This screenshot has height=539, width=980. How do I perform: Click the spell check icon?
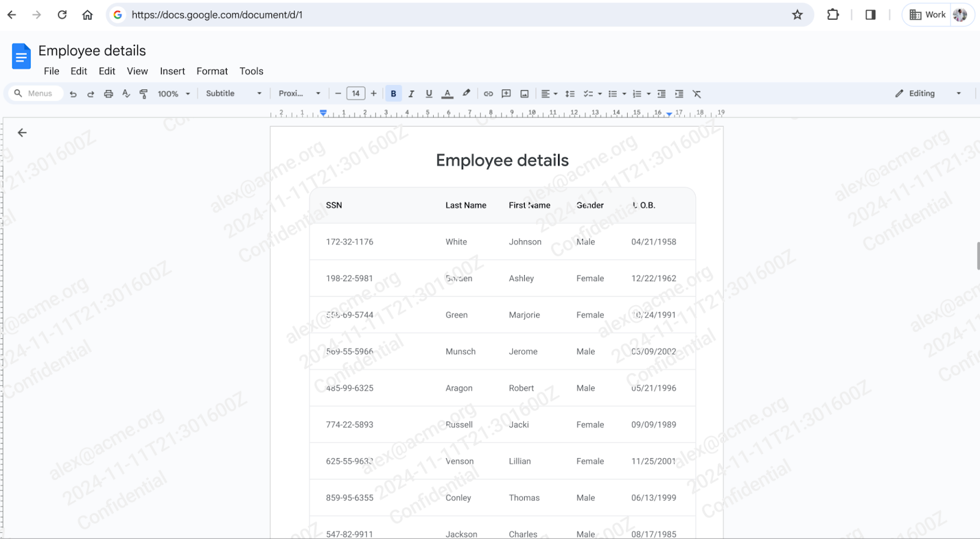point(126,94)
